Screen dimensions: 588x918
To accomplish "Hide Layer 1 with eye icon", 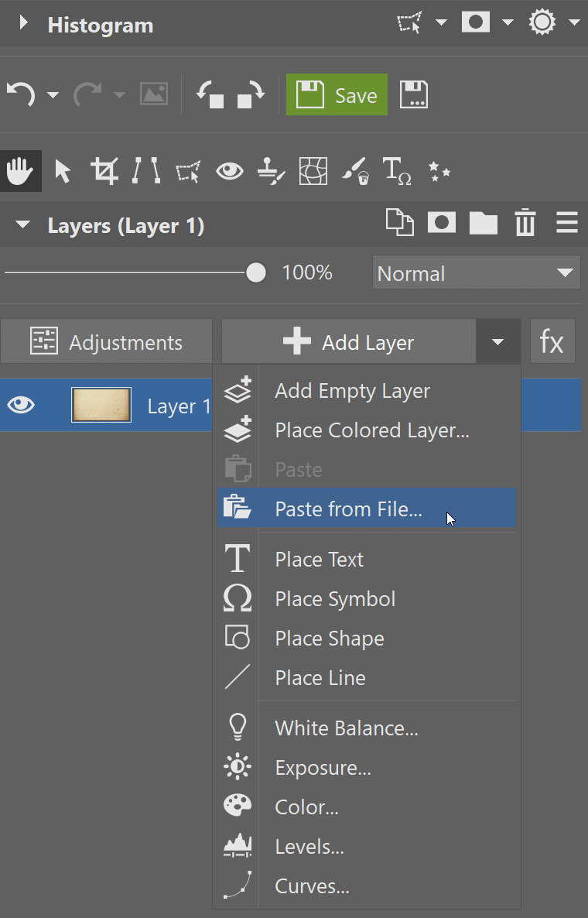I will point(21,405).
